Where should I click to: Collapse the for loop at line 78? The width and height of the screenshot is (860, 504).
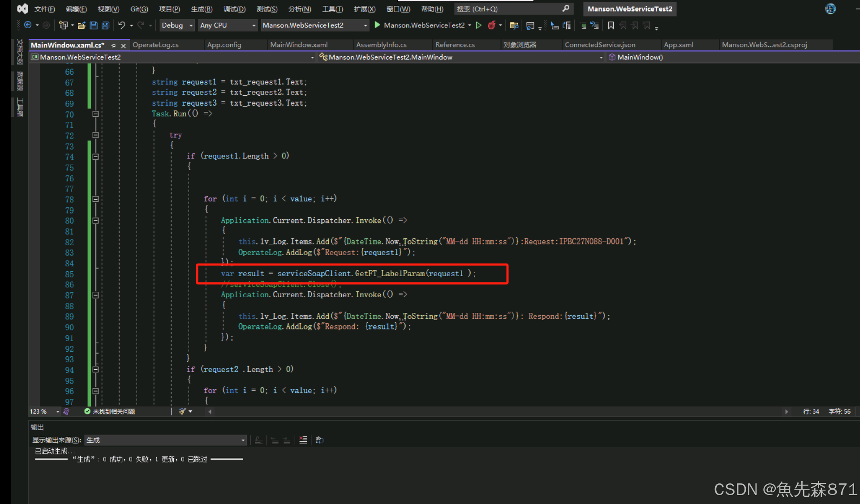coord(95,199)
